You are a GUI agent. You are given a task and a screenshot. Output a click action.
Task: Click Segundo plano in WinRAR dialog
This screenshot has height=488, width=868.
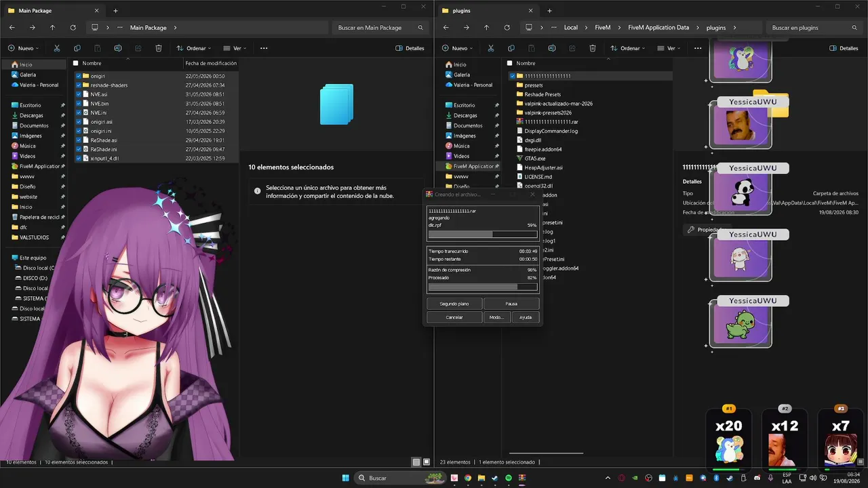point(454,304)
